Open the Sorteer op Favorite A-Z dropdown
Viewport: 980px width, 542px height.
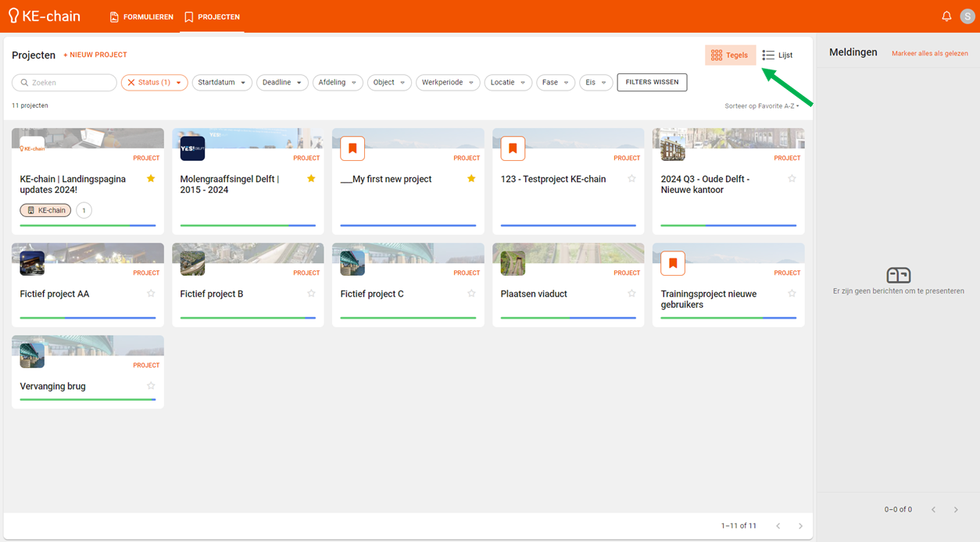[761, 106]
